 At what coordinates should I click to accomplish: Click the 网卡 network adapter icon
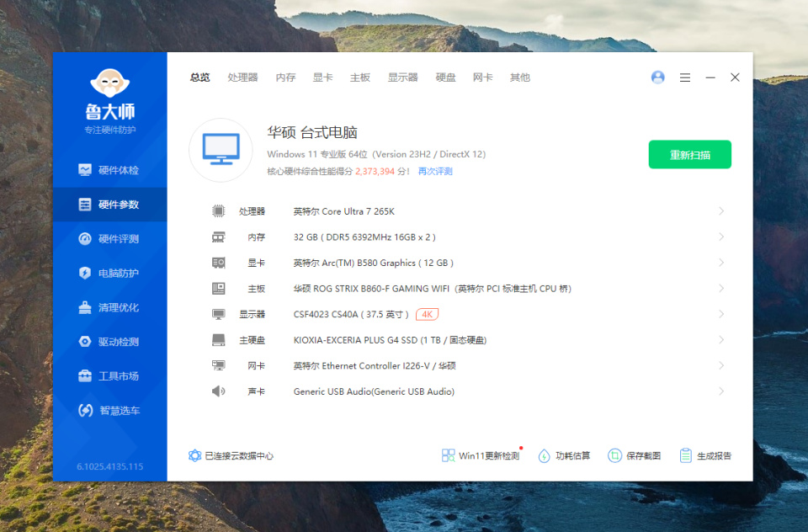pyautogui.click(x=219, y=366)
